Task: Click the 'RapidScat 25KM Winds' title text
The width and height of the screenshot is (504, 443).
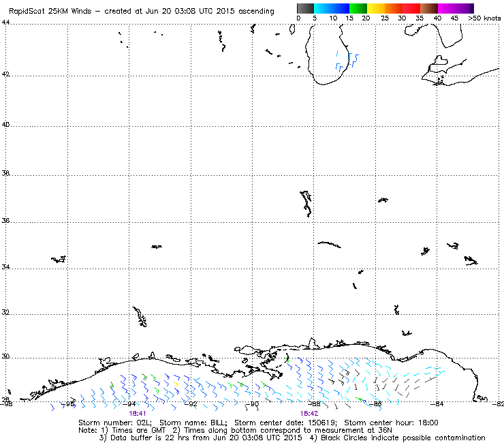Action: tap(50, 12)
